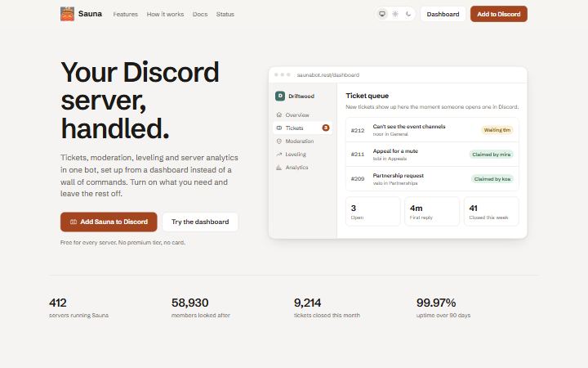Viewport: 588px width, 368px height.
Task: Click the Moderation shield icon
Action: [279, 141]
